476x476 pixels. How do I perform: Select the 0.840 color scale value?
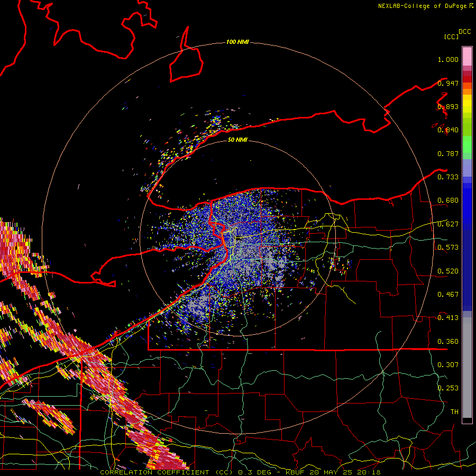coord(448,130)
